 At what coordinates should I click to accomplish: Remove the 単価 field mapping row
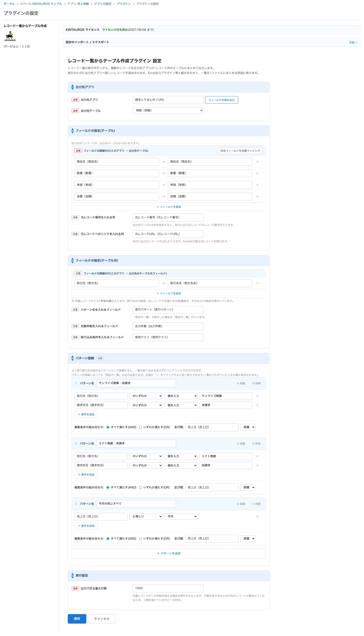tap(257, 185)
